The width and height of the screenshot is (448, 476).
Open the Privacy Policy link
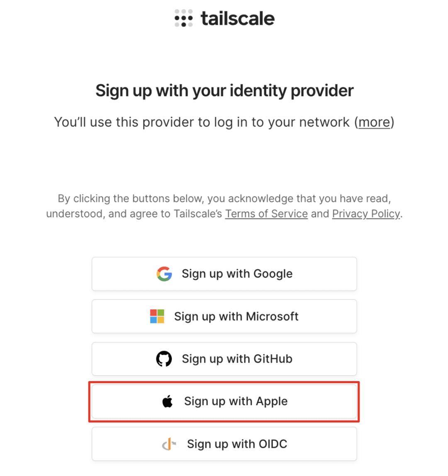point(365,214)
